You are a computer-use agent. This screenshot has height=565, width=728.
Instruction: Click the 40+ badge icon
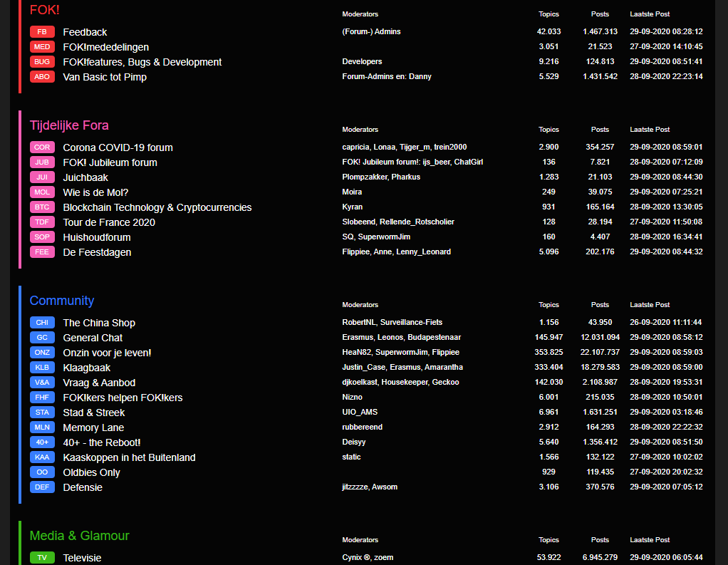42,442
